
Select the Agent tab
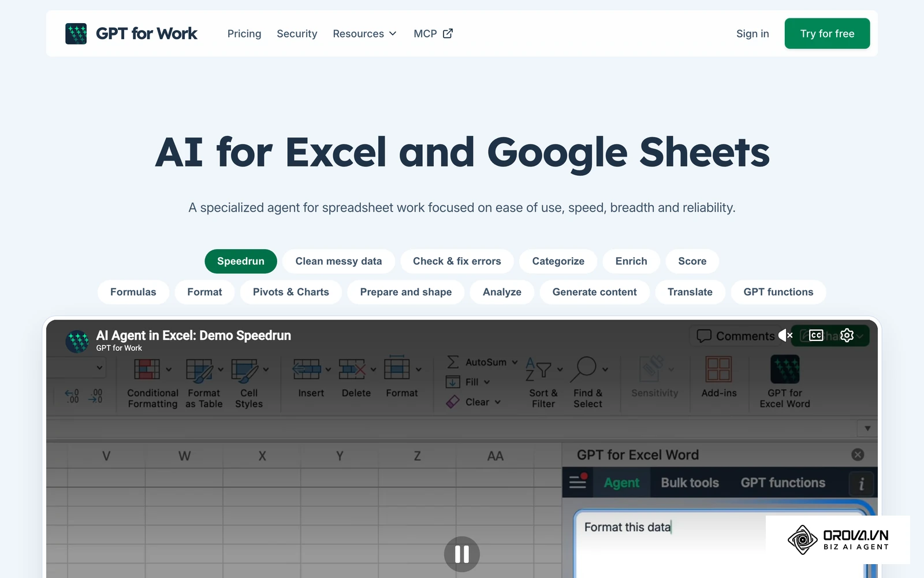[x=621, y=483]
